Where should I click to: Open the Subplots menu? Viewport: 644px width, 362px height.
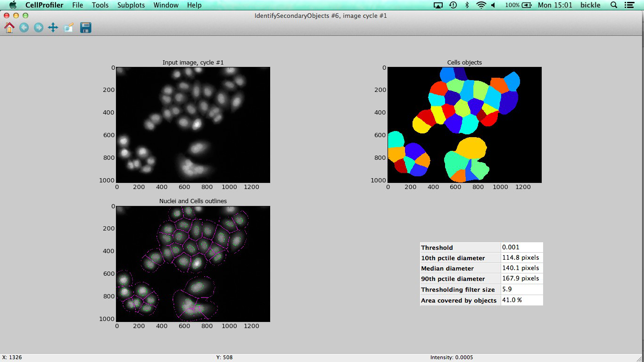click(132, 5)
